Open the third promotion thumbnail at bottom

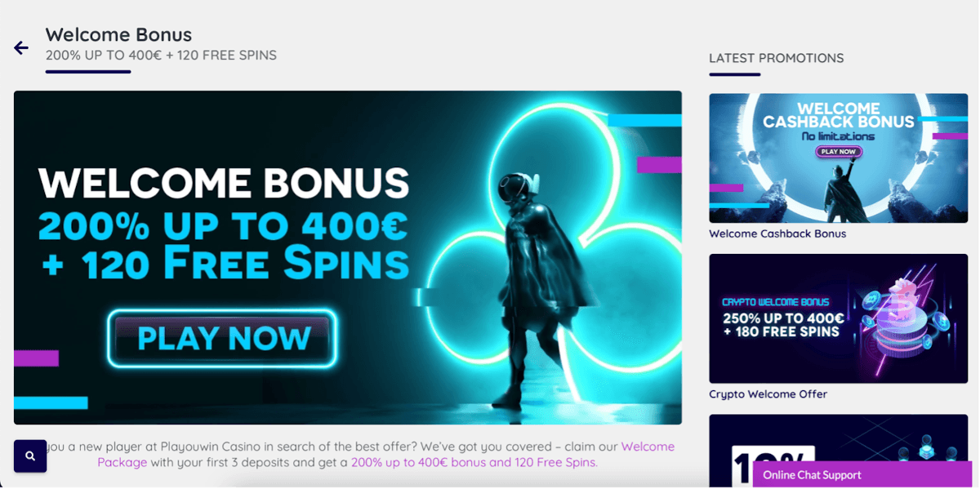click(839, 451)
